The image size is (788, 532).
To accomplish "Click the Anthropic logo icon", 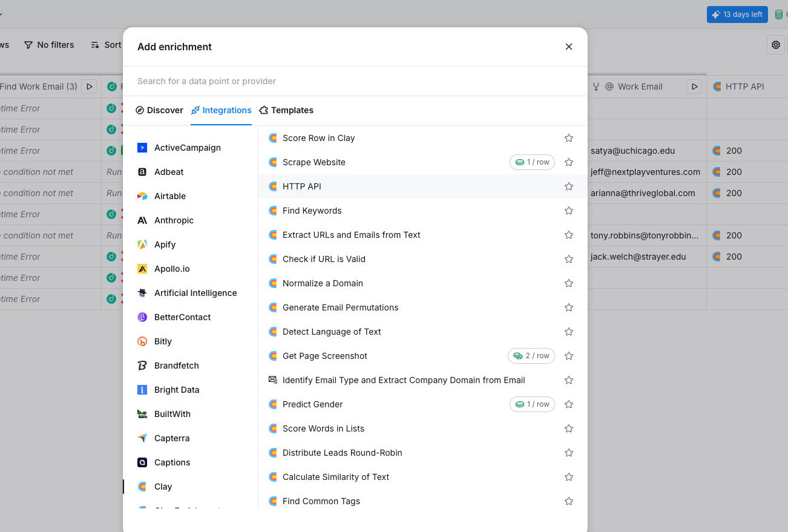I will point(142,220).
